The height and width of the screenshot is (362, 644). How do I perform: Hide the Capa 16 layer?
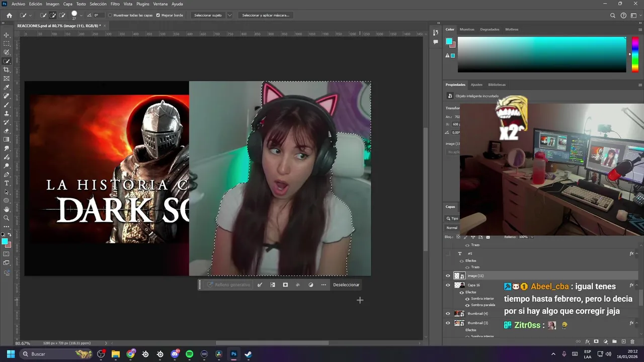[x=448, y=285]
